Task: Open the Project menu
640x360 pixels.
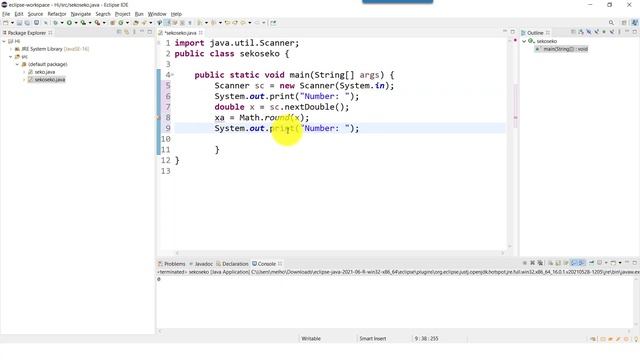Action: (x=122, y=14)
